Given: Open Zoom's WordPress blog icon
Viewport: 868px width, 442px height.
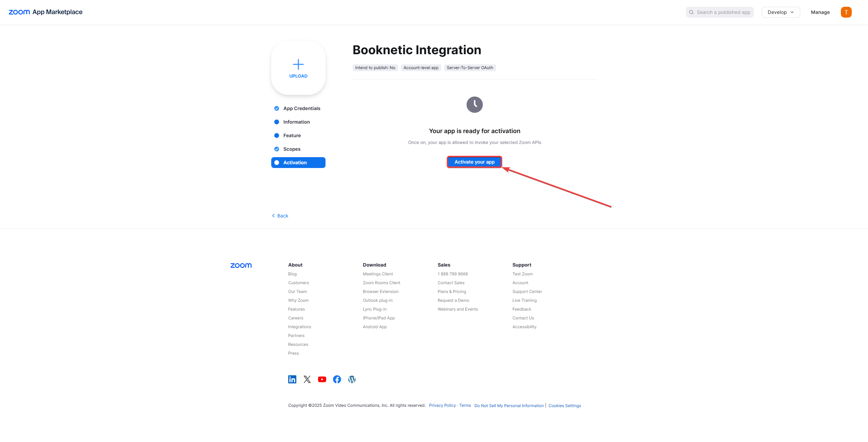Looking at the screenshot, I should coord(352,379).
